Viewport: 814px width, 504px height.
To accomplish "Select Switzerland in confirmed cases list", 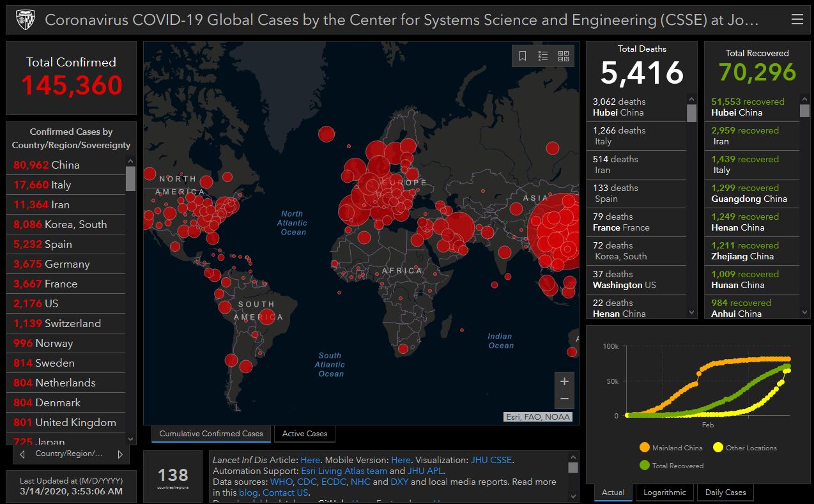I will point(66,323).
